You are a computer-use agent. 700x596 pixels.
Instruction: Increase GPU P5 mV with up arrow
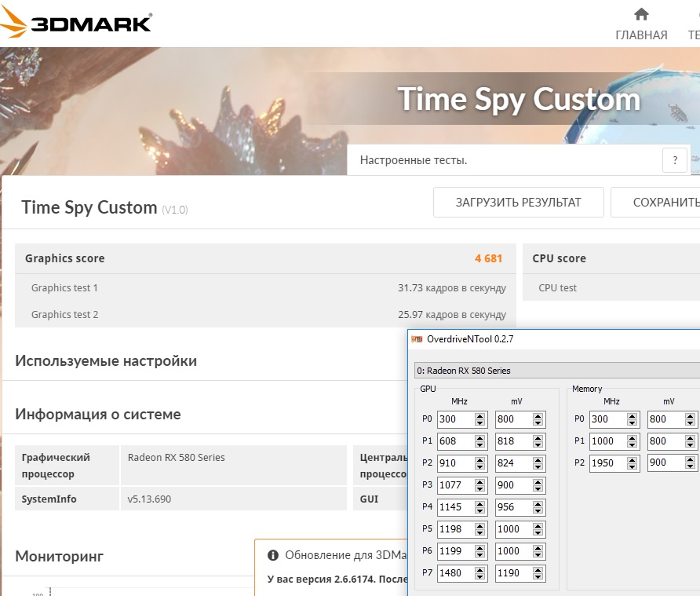(538, 525)
